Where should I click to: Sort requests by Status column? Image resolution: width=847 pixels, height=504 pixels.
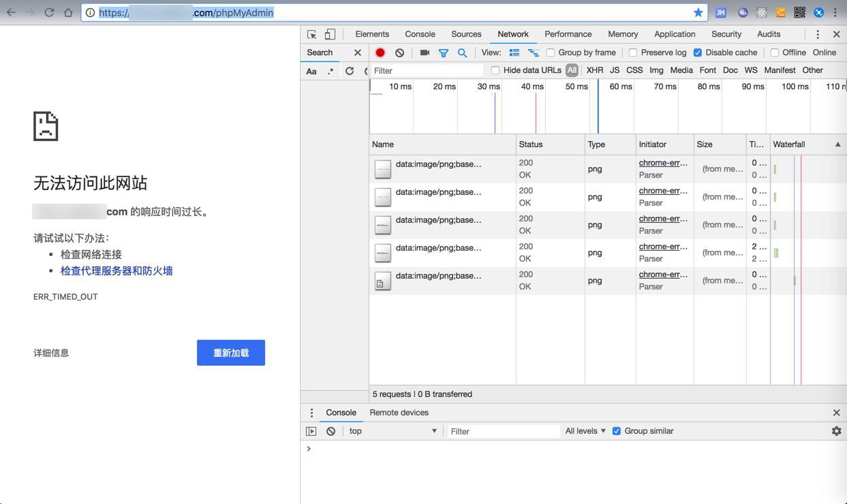coord(550,144)
